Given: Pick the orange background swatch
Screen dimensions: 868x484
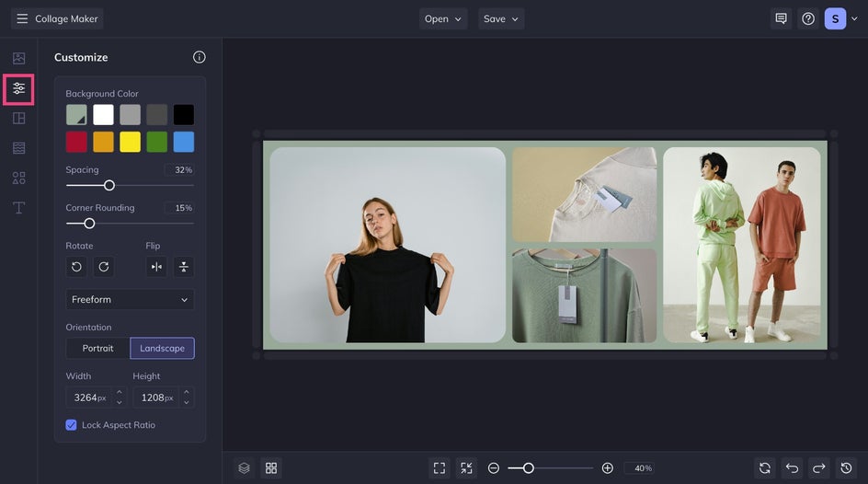Looking at the screenshot, I should click(x=104, y=142).
